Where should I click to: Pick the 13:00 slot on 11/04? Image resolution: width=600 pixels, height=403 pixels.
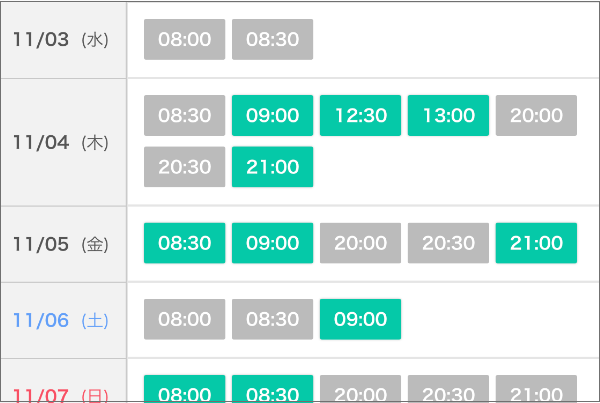coord(448,116)
